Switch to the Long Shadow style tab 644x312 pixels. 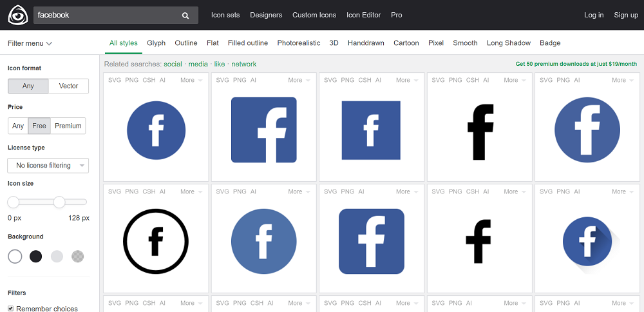(x=509, y=43)
